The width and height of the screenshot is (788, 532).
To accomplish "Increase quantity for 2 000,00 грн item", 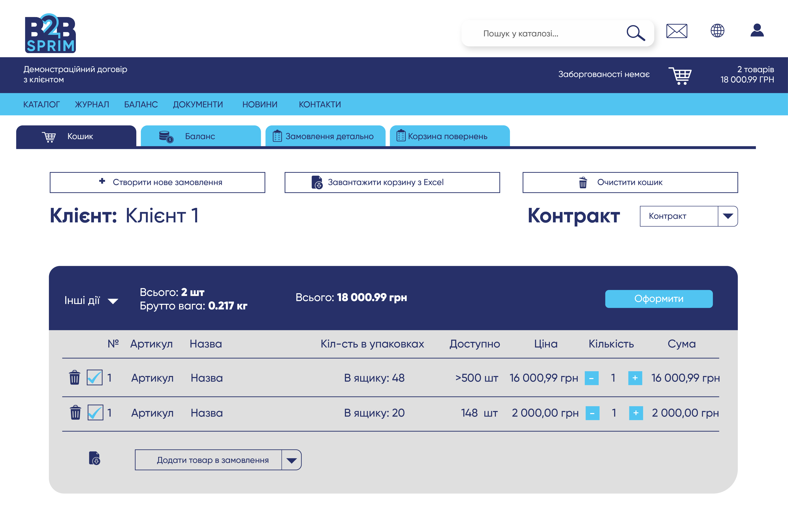I will [x=636, y=413].
